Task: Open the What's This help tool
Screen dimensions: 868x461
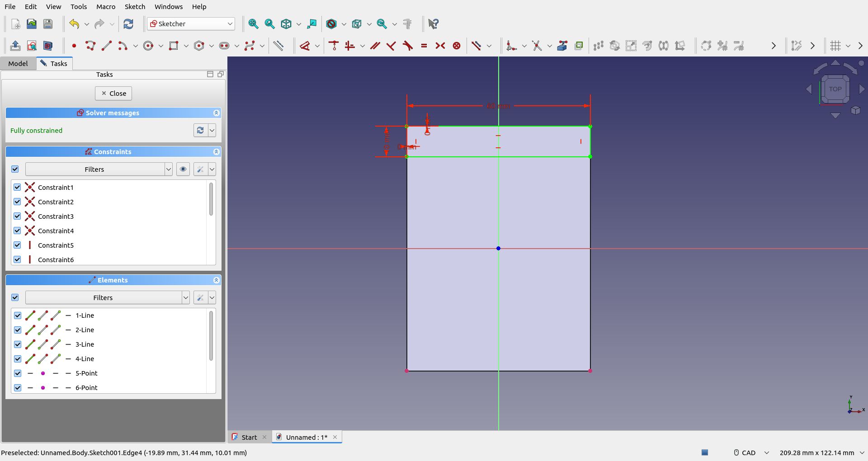Action: point(433,24)
